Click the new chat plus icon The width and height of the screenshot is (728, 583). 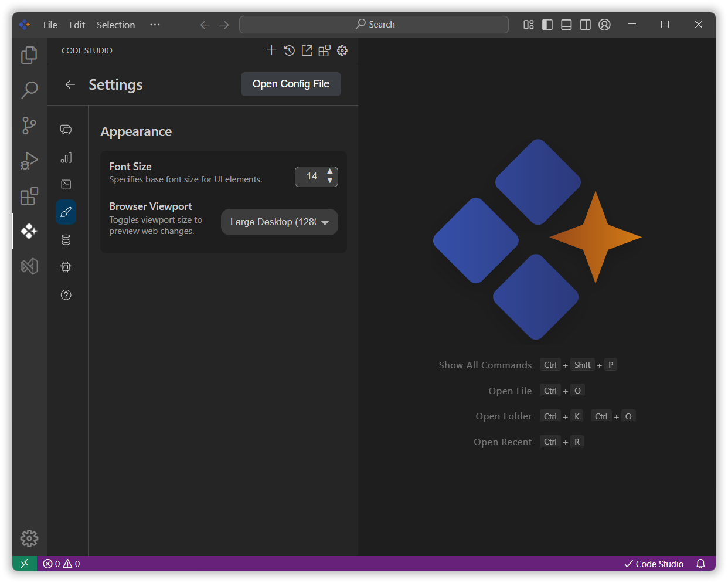pos(271,50)
